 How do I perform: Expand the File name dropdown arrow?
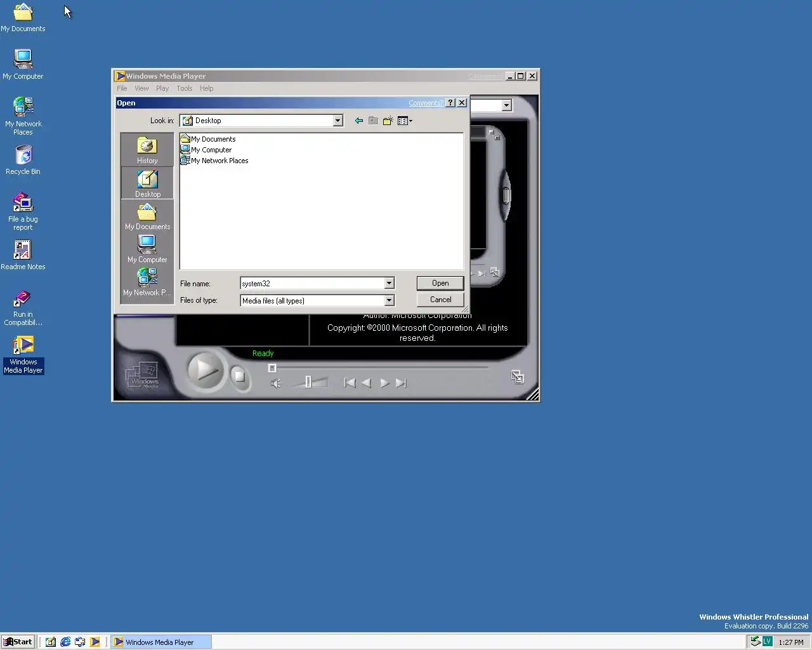point(389,284)
